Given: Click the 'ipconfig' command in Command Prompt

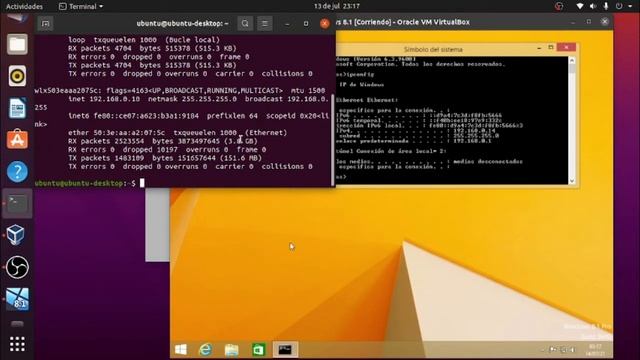Looking at the screenshot, I should 360,74.
